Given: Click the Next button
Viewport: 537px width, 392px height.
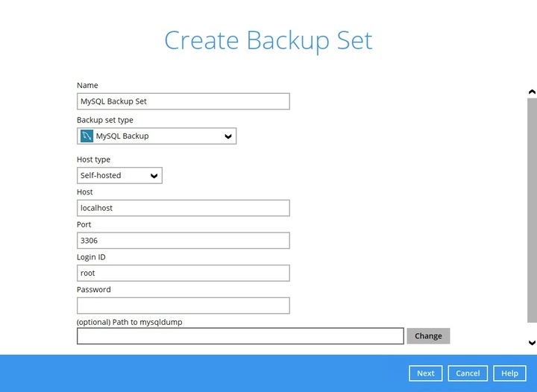Looking at the screenshot, I should (x=426, y=373).
